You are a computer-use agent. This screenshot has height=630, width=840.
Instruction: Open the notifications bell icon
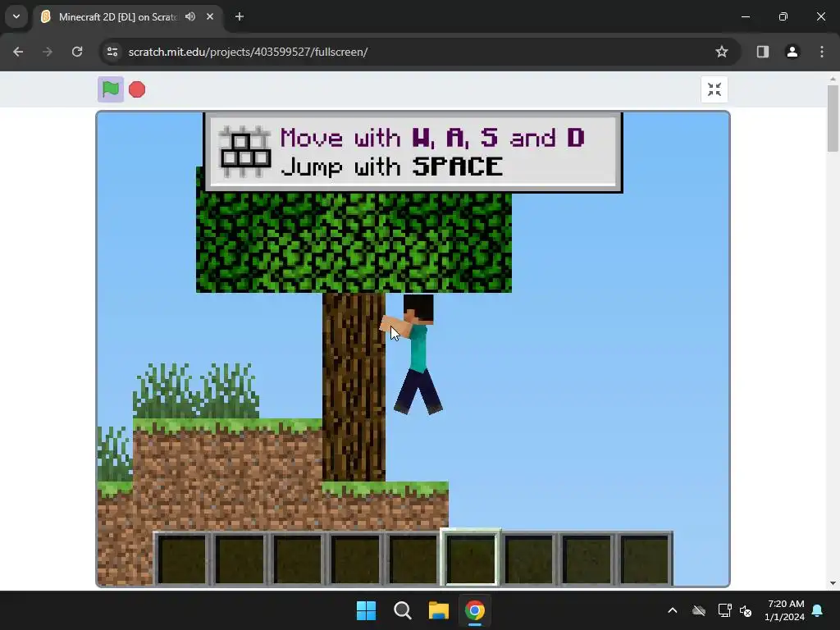coord(818,610)
